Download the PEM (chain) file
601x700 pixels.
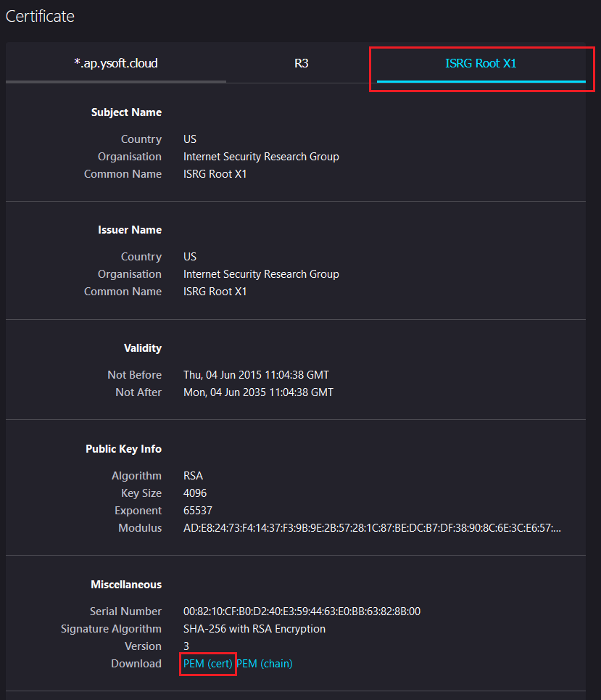(x=265, y=664)
